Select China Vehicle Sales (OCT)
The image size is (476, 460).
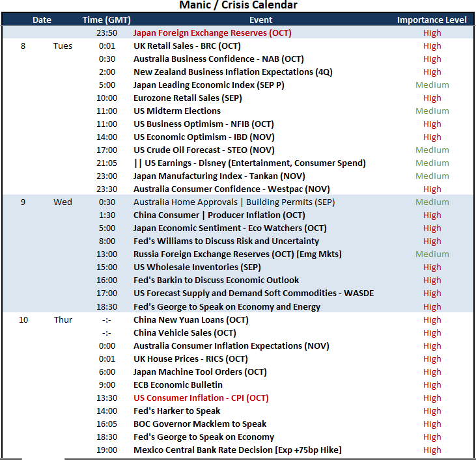point(184,333)
